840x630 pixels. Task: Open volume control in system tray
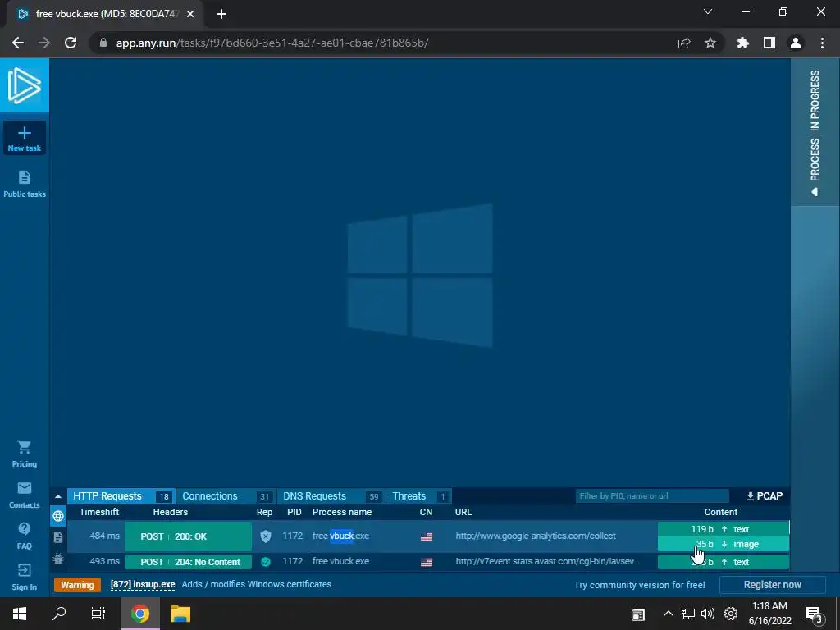(x=708, y=614)
